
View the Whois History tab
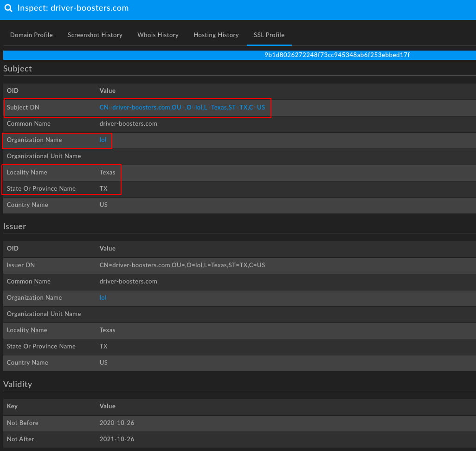click(x=158, y=35)
